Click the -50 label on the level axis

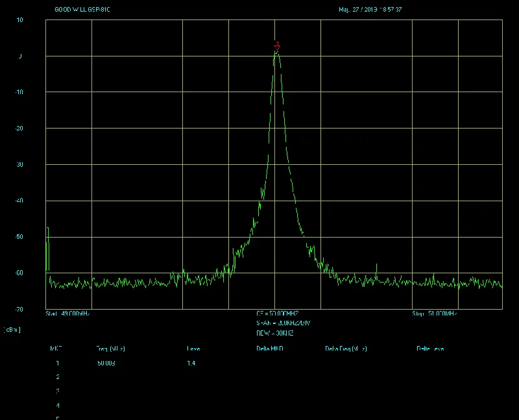pyautogui.click(x=19, y=237)
